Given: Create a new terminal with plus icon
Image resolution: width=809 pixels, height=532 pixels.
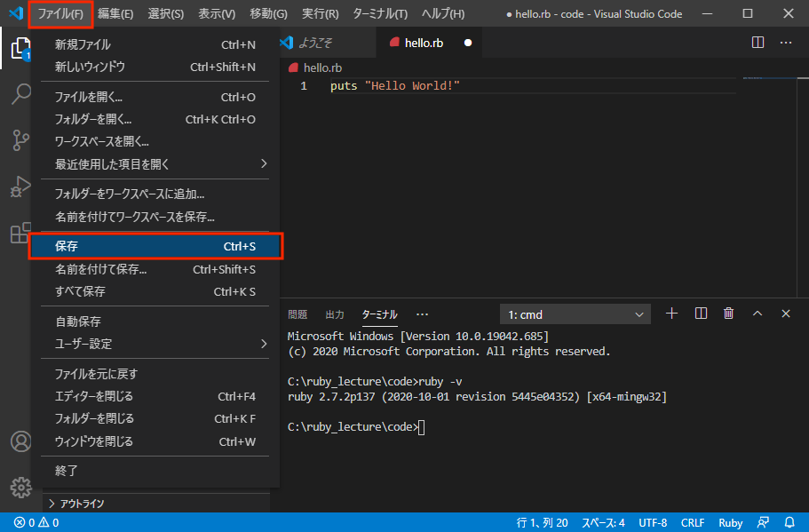Looking at the screenshot, I should 671,314.
